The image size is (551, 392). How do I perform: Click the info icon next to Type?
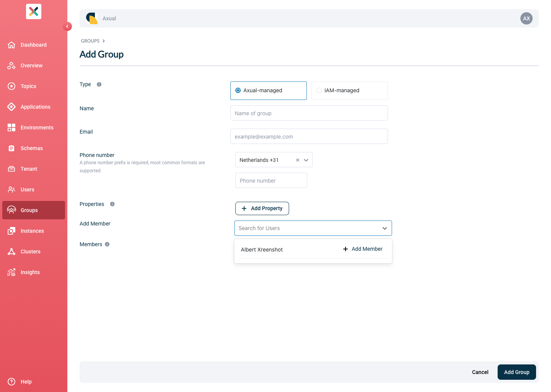pyautogui.click(x=99, y=85)
